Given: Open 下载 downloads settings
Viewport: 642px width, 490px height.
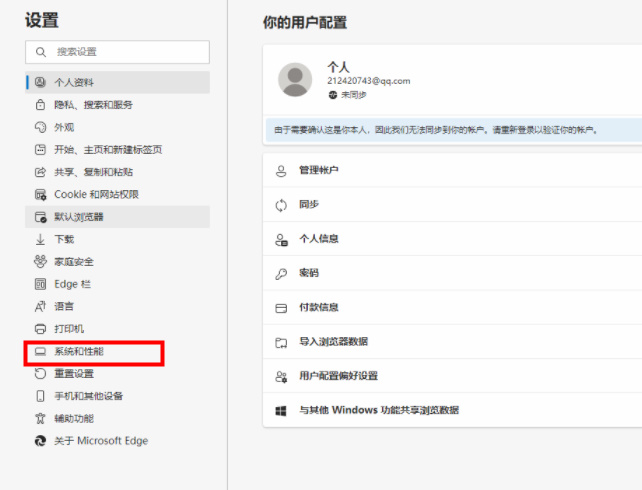Looking at the screenshot, I should click(118, 239).
